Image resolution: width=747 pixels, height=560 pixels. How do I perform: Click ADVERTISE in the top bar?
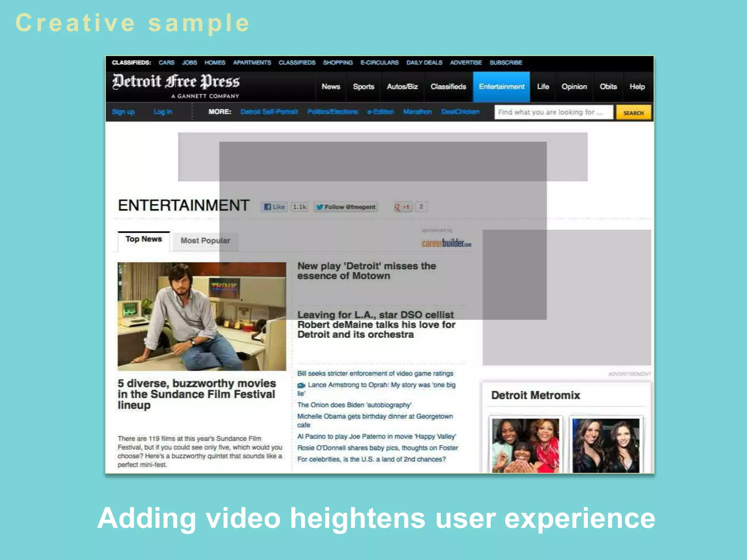click(466, 63)
